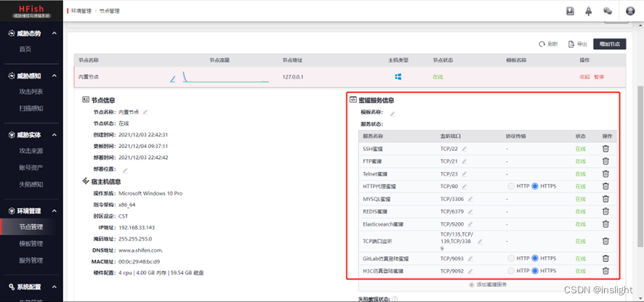The image size is (644, 302).
Task: Collapse the 系统配置 sidebar section
Action: coord(55,287)
